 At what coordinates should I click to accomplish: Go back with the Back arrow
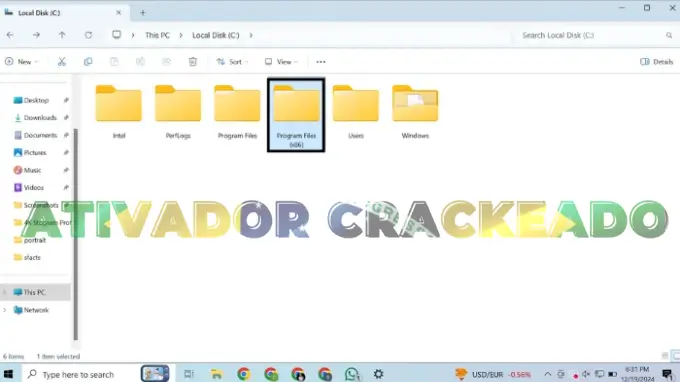pos(10,35)
